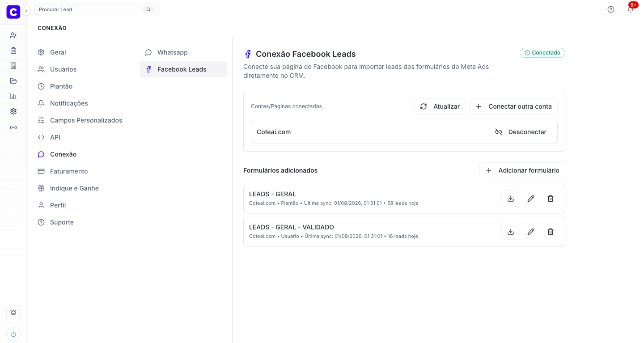The image size is (644, 343).
Task: Delete the LEADS - GERAL form
Action: [551, 199]
